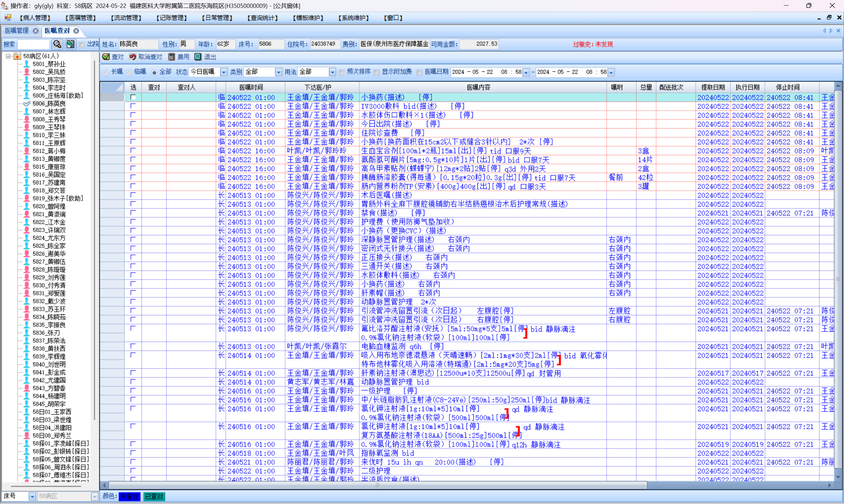This screenshot has height=504, width=844.
Task: Collapse the 58病区 tree node
Action: pyautogui.click(x=8, y=56)
